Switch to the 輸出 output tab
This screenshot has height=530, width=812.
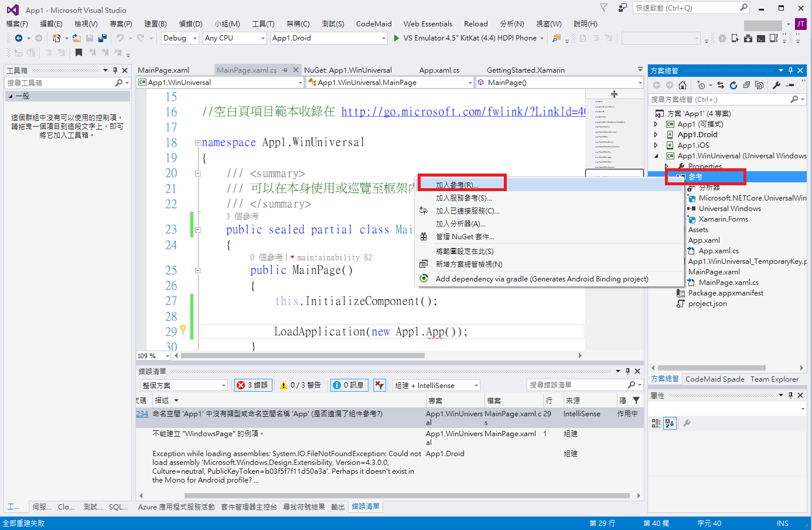[x=338, y=507]
